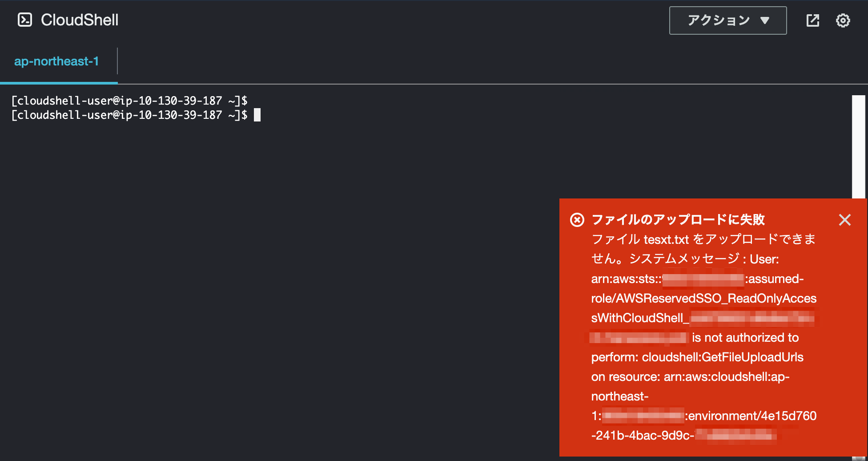Click the blinking cursor in the terminal
The height and width of the screenshot is (461, 868).
pos(257,115)
